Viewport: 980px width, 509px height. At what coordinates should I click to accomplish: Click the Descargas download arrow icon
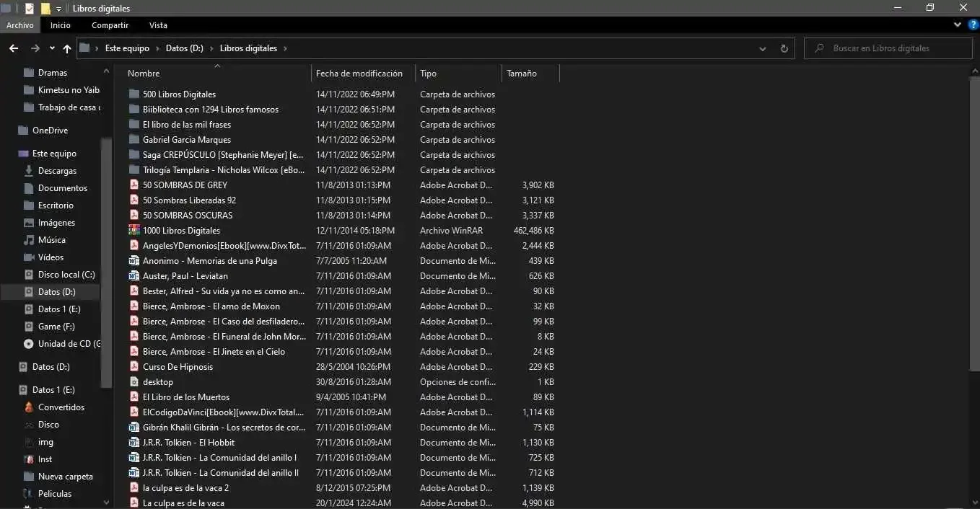coord(29,171)
